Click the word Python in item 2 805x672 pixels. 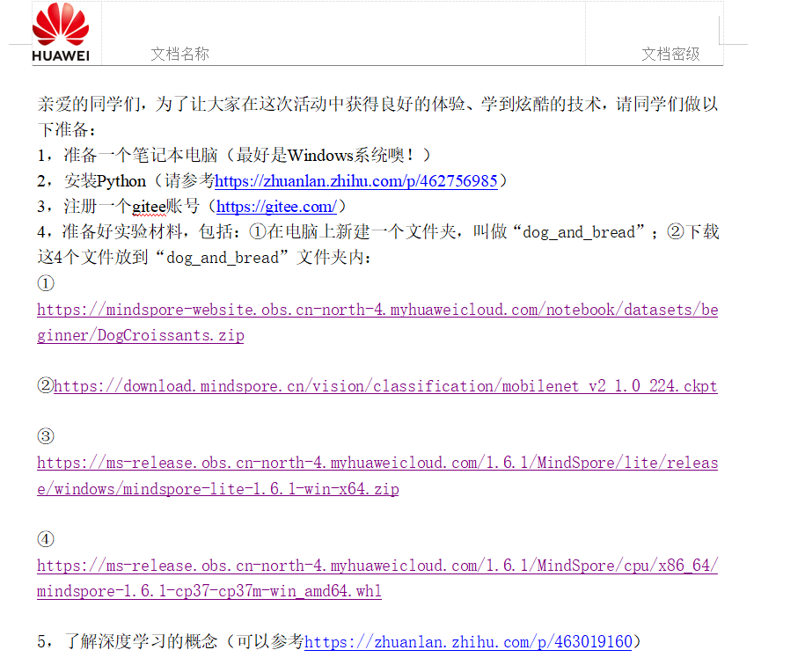[121, 181]
